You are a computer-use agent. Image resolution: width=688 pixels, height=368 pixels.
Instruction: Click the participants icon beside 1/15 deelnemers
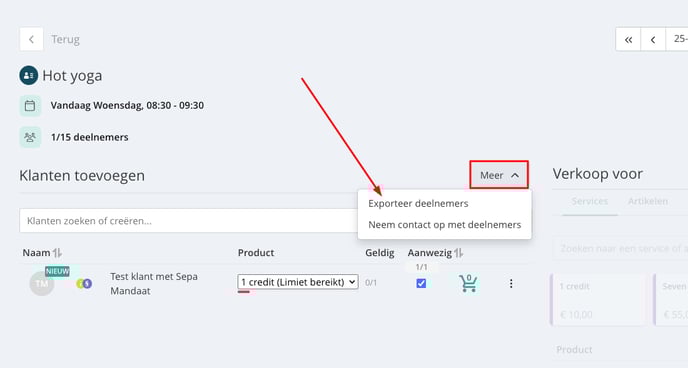pyautogui.click(x=30, y=137)
